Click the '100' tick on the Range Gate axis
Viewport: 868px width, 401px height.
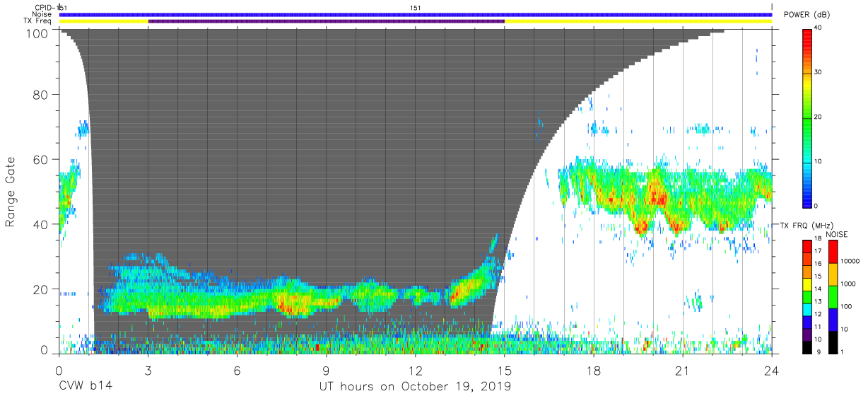pos(38,33)
